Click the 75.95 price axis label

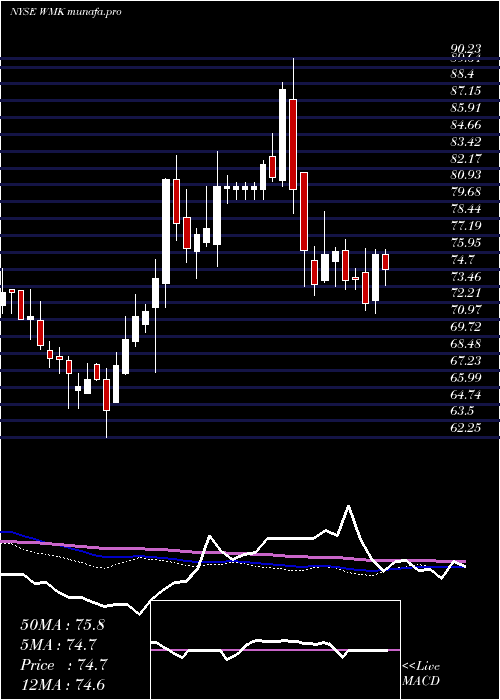coord(466,243)
